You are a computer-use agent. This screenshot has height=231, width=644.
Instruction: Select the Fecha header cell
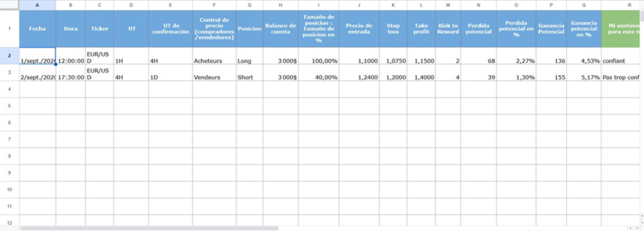[37, 29]
